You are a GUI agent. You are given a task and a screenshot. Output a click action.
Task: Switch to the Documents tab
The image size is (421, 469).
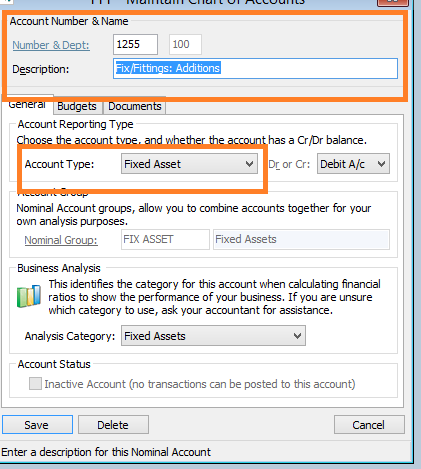[x=135, y=106]
